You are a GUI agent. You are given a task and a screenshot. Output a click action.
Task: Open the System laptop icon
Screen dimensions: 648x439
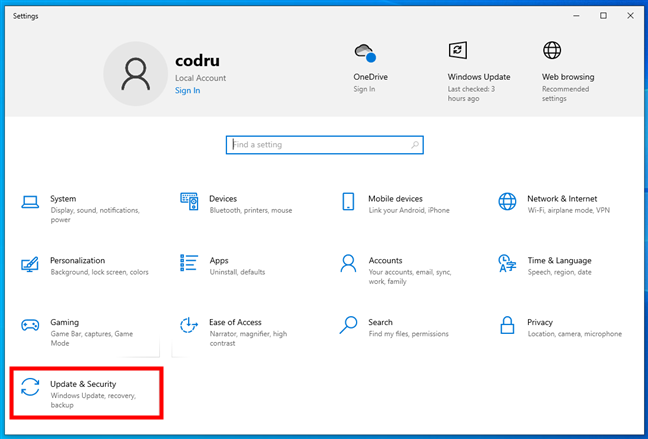[30, 202]
